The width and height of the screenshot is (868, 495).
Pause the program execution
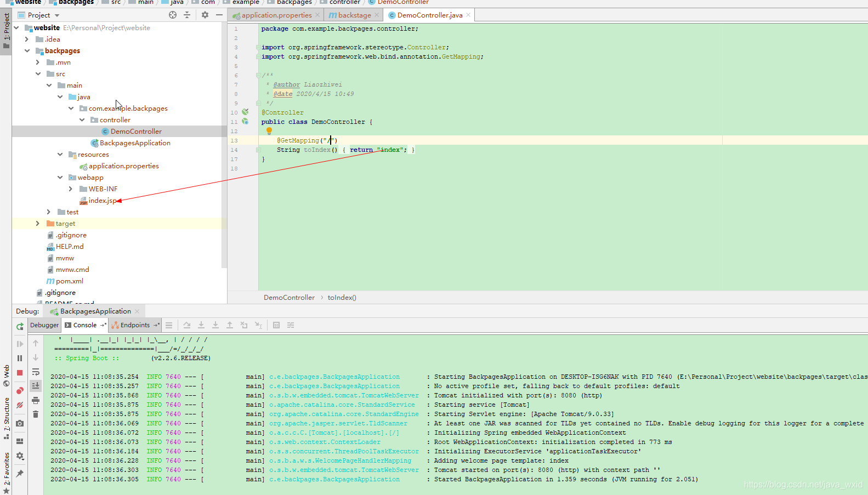point(20,358)
